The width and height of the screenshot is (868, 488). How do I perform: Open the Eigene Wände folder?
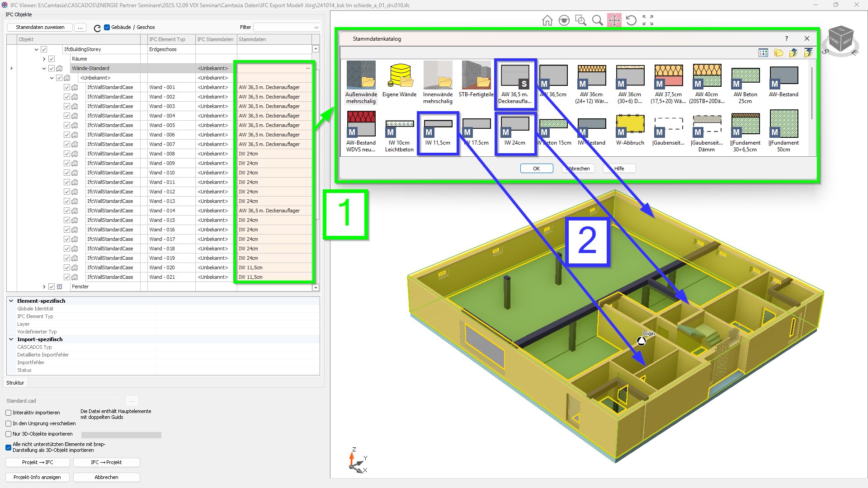click(x=400, y=80)
